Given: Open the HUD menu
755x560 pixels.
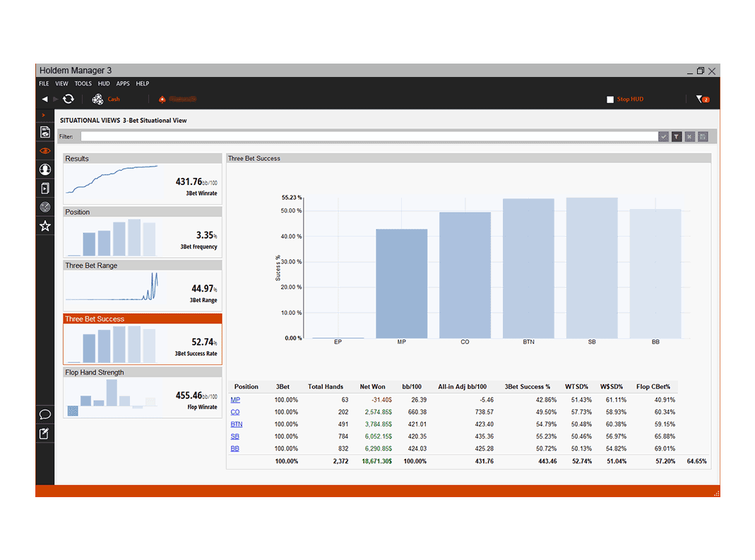Looking at the screenshot, I should (x=104, y=83).
